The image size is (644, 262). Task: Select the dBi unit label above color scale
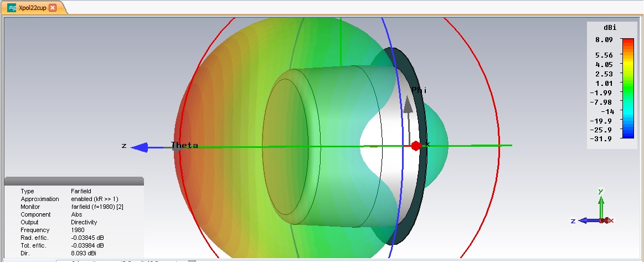pyautogui.click(x=610, y=28)
